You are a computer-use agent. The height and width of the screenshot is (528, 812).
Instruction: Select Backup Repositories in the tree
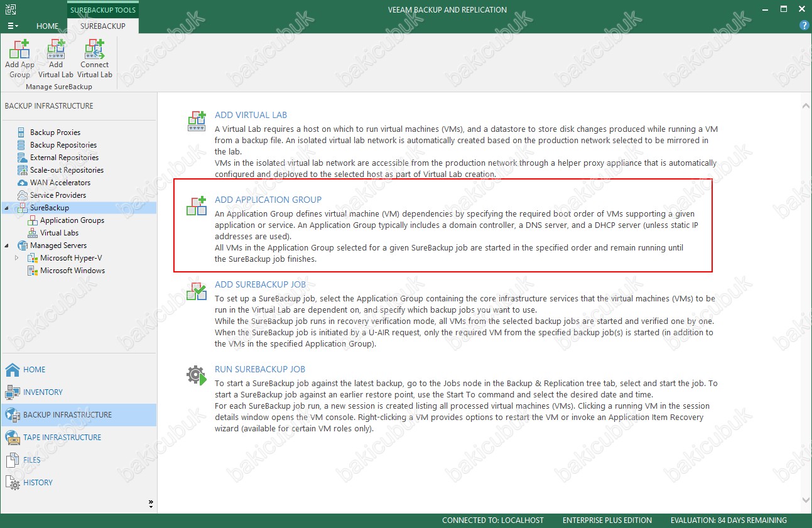[x=63, y=145]
